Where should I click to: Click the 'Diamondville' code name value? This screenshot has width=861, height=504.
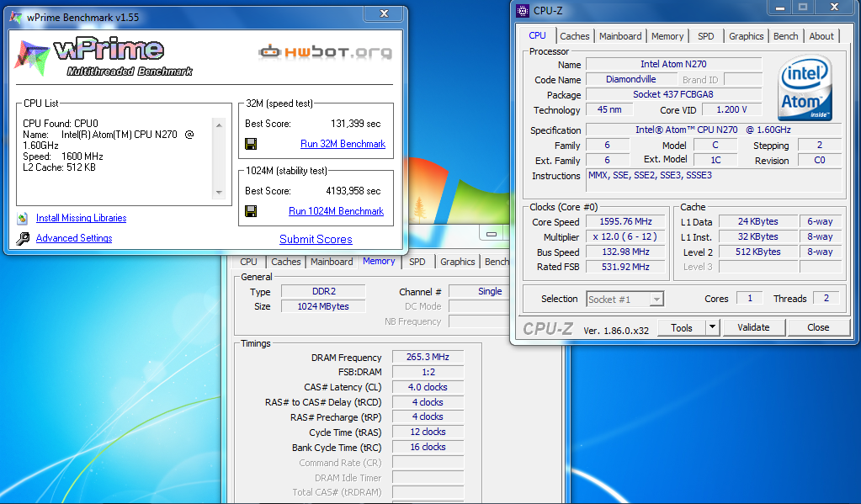[631, 80]
